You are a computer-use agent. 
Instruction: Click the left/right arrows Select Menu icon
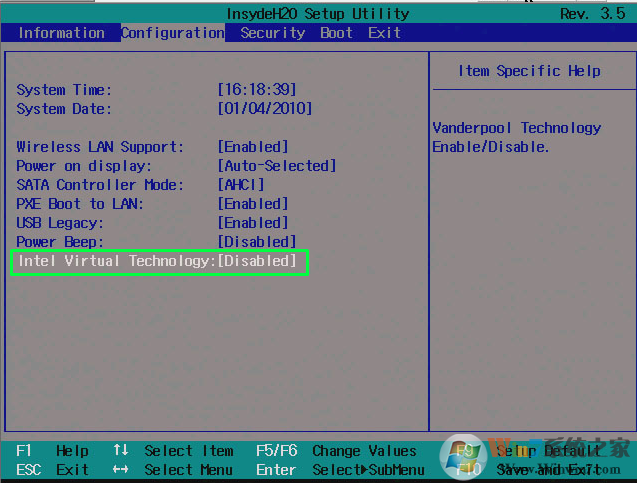[121, 470]
